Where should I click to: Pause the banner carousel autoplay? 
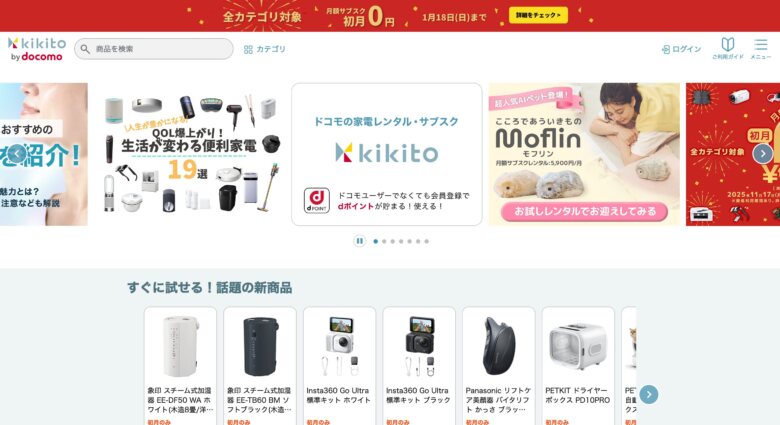pyautogui.click(x=359, y=241)
